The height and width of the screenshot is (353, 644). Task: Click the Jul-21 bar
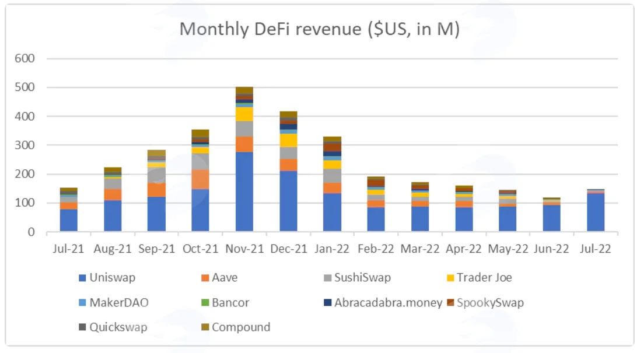(x=69, y=209)
